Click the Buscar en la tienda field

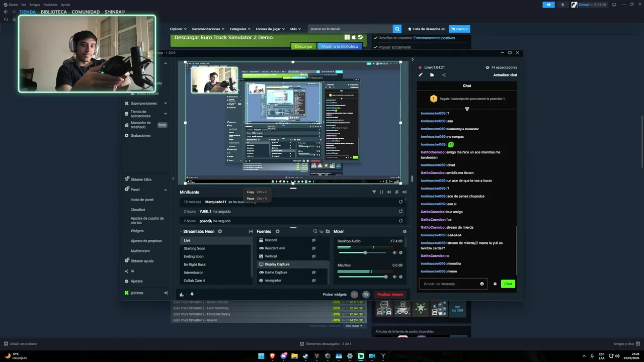point(350,29)
